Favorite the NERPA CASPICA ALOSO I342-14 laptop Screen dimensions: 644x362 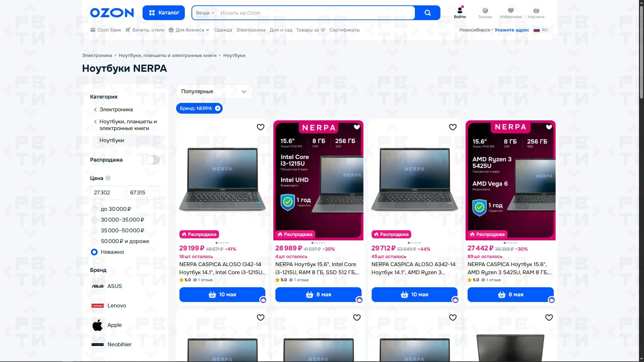(x=261, y=127)
